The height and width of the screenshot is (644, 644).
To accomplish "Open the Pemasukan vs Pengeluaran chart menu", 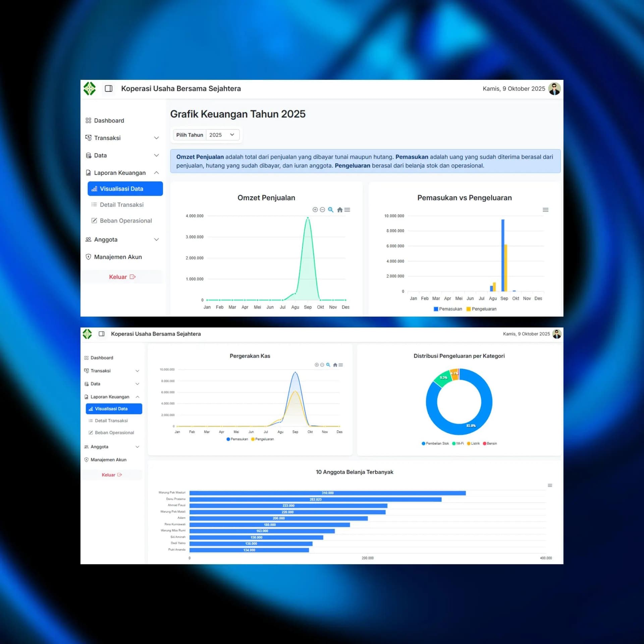I will point(545,210).
